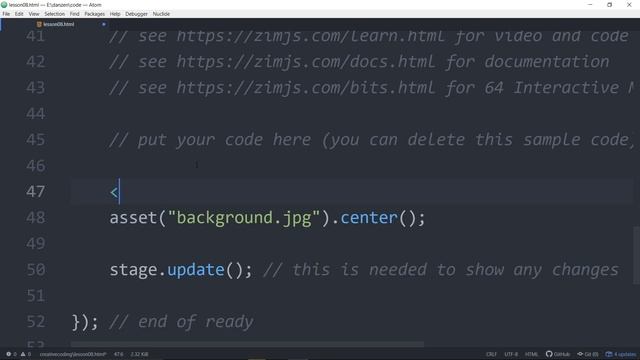Close the Atom window

click(629, 5)
